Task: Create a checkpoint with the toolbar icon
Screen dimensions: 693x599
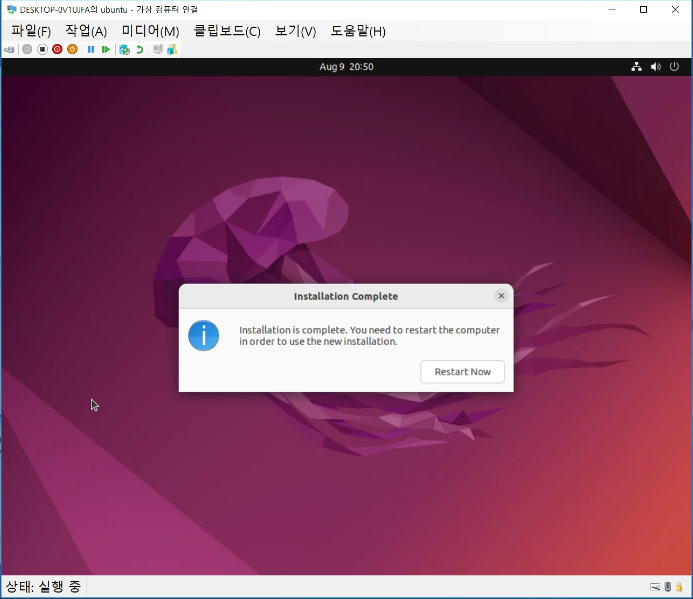Action: 124,50
